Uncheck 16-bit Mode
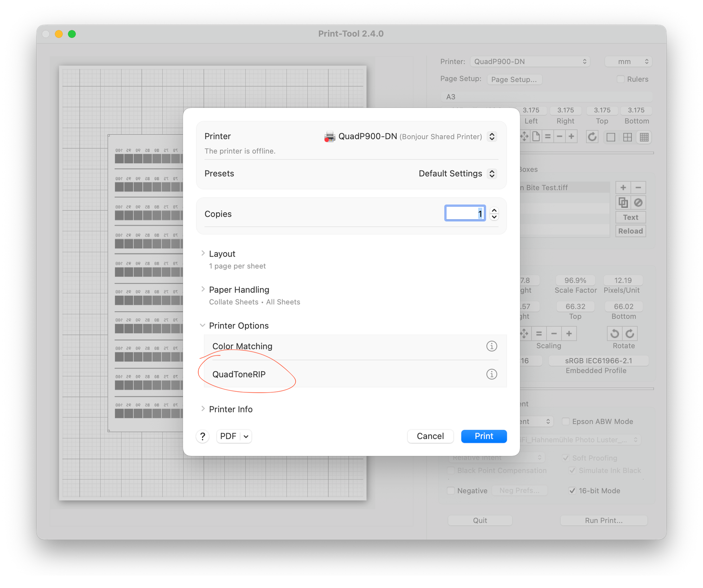 tap(572, 491)
